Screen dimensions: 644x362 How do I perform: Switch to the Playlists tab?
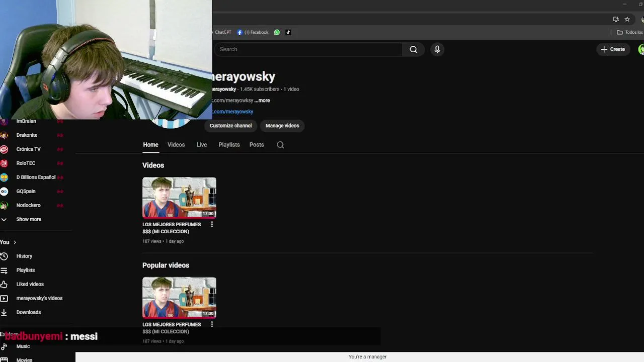tap(229, 145)
